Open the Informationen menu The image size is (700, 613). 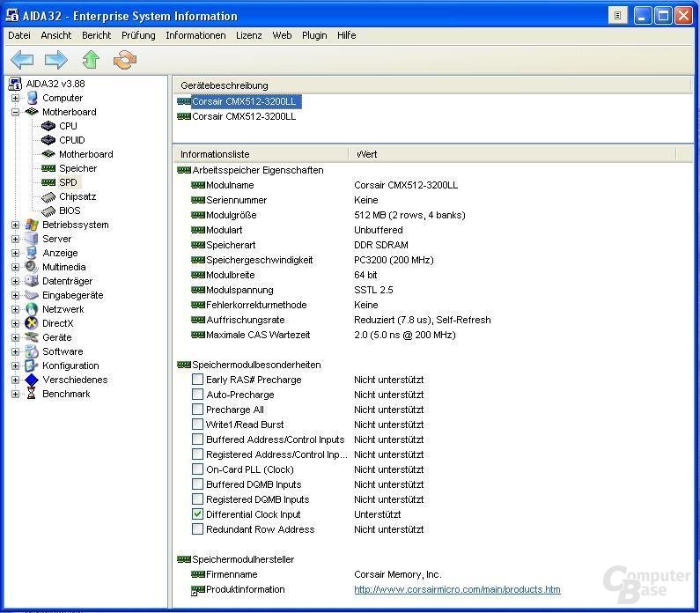[x=195, y=35]
